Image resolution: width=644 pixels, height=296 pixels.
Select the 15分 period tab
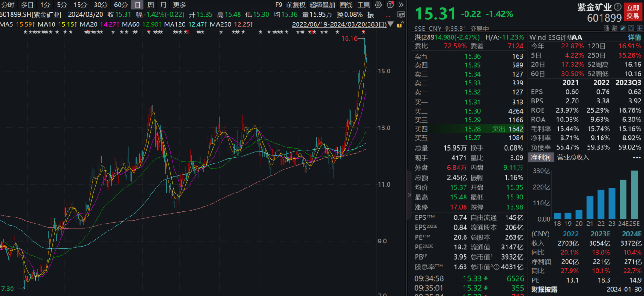coord(80,5)
